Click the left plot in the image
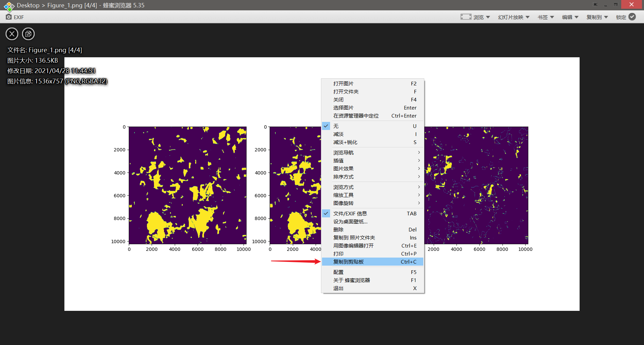644x345 pixels. (187, 185)
